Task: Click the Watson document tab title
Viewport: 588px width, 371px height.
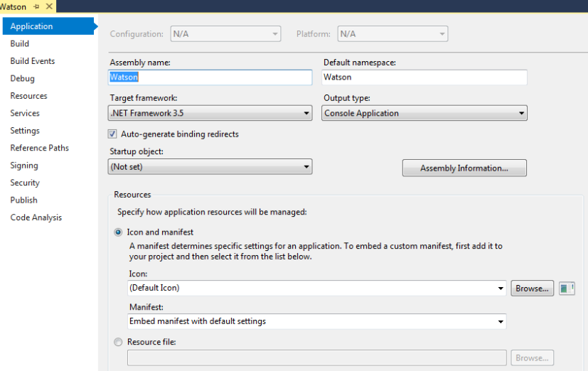Action: 13,6
